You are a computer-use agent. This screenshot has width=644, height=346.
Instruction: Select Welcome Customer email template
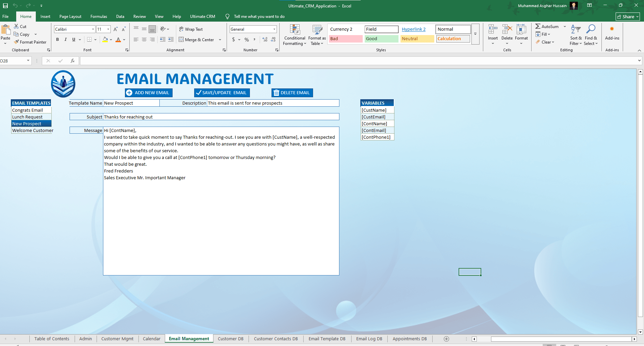coord(32,131)
